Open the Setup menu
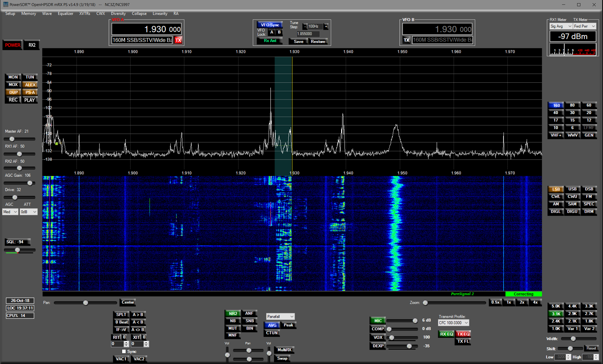This screenshot has width=603, height=364. tap(10, 14)
